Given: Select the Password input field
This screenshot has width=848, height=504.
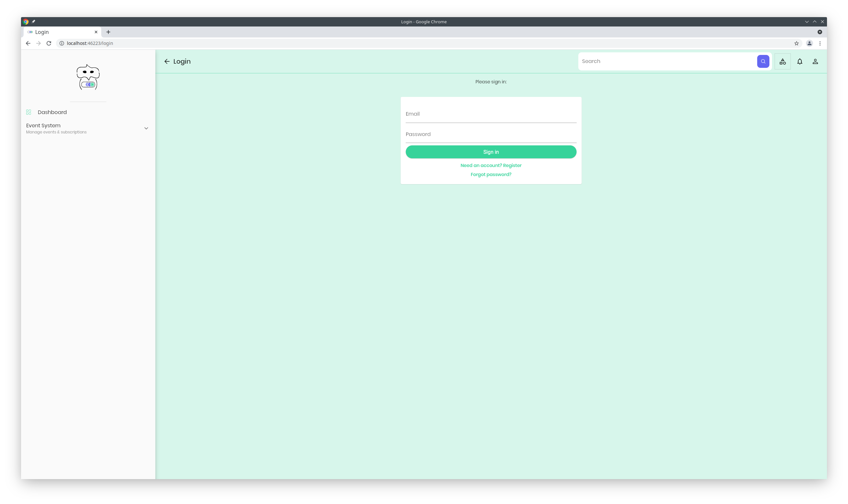Looking at the screenshot, I should [491, 134].
